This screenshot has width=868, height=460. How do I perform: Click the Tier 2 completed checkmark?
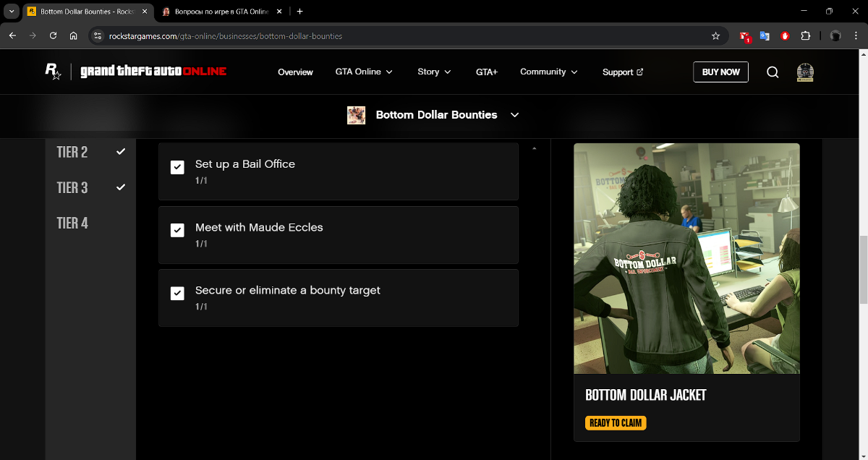point(121,152)
